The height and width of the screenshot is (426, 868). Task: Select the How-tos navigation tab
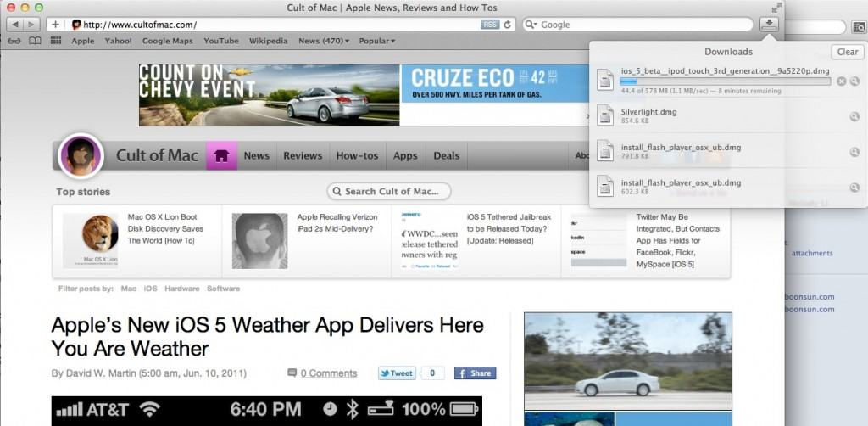coord(357,156)
